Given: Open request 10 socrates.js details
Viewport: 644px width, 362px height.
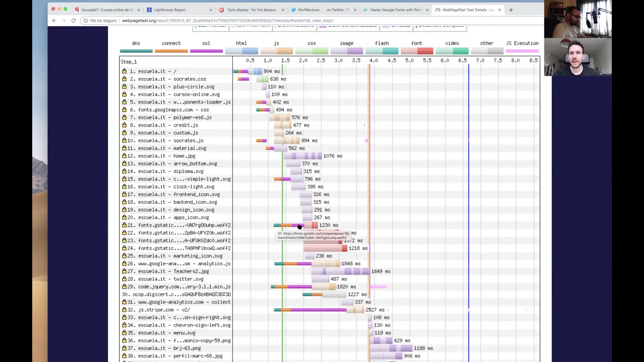Looking at the screenshot, I should click(165, 141).
